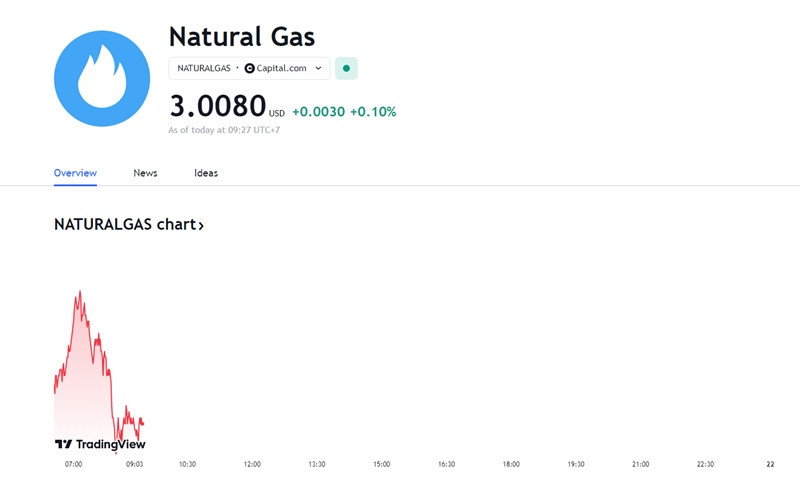
Task: Click the 07:00 time axis label
Action: (73, 464)
